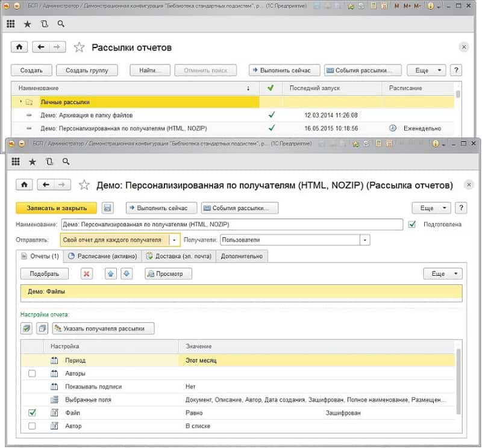
Task: Open the Отправлять dropdown arrow
Action: (x=174, y=240)
